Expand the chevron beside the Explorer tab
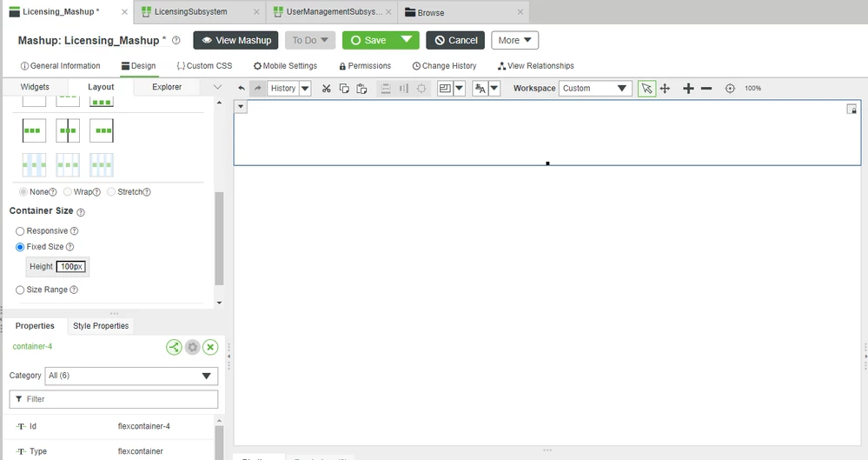 [x=217, y=87]
